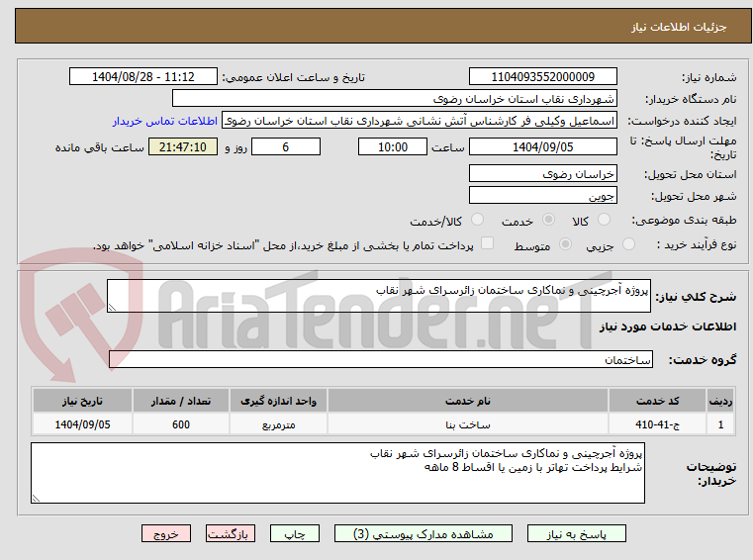Click the کد خدمت column header

pos(657,401)
